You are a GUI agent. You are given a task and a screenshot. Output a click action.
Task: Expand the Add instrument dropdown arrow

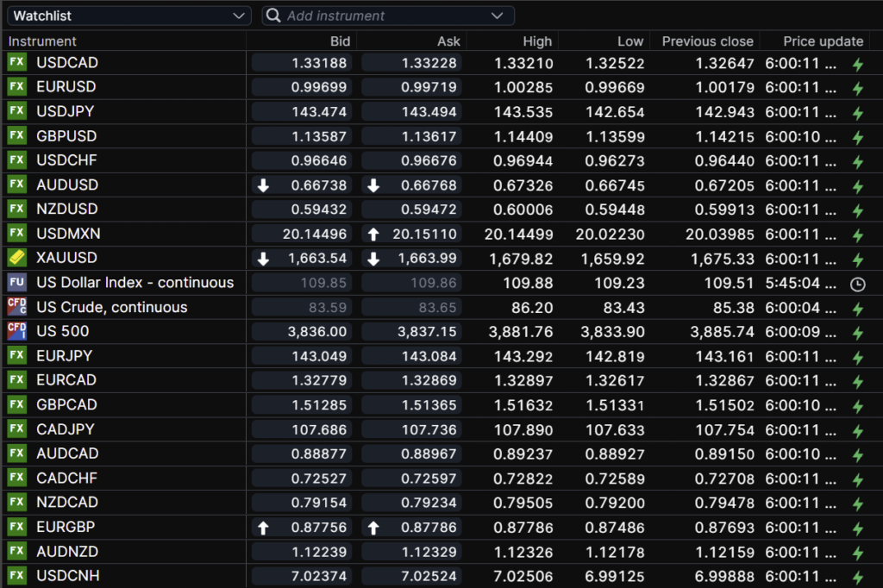497,16
